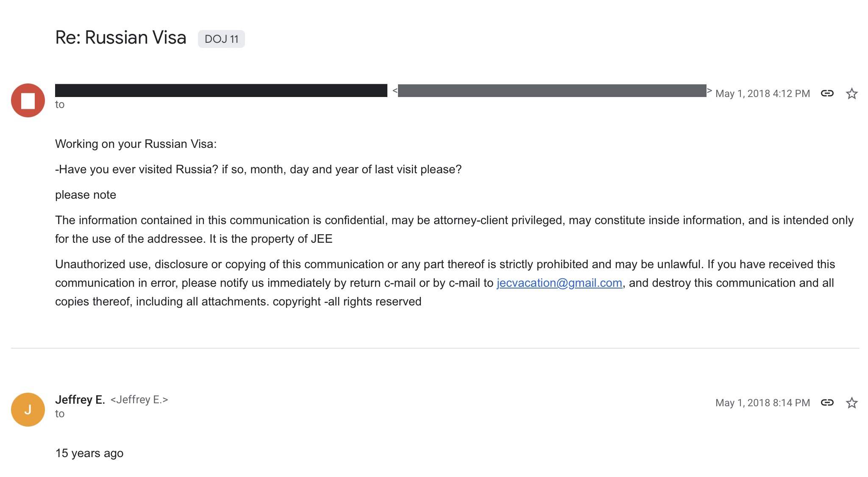Click the Jeffrey E. sender name

point(80,400)
